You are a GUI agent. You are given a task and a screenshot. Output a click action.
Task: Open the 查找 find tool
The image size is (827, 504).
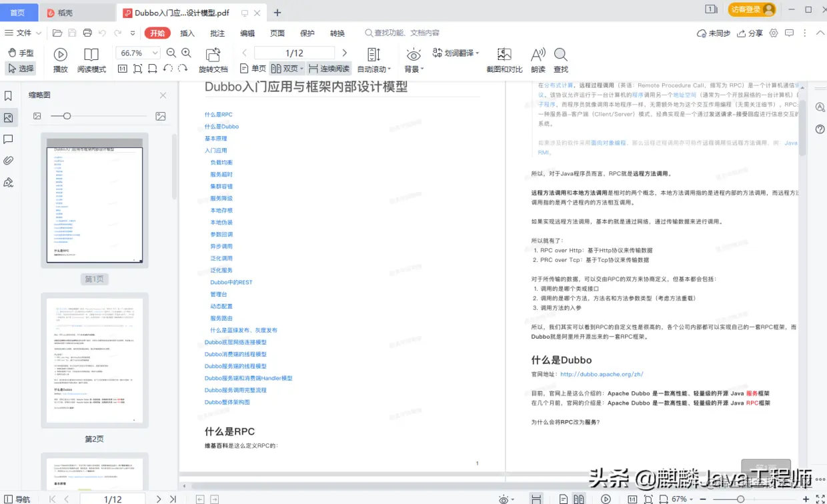pos(561,60)
